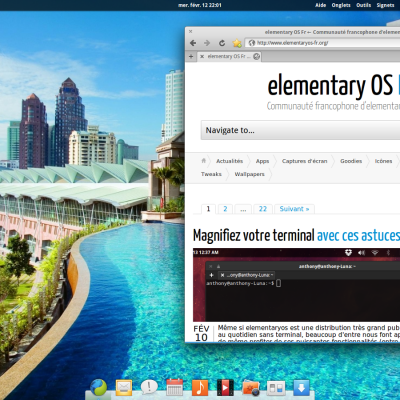400x400 pixels.
Task: Click the home icon in site navigation
Action: pyautogui.click(x=204, y=161)
